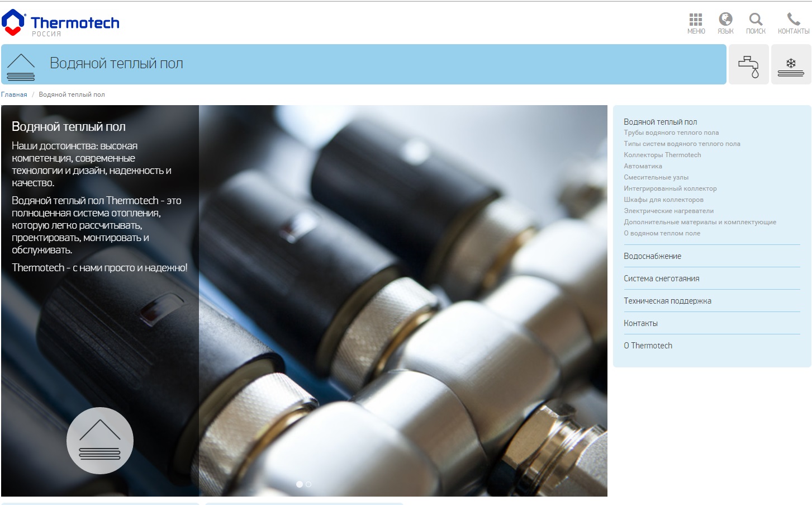
Task: Select the water supply faucet icon
Action: (x=749, y=65)
